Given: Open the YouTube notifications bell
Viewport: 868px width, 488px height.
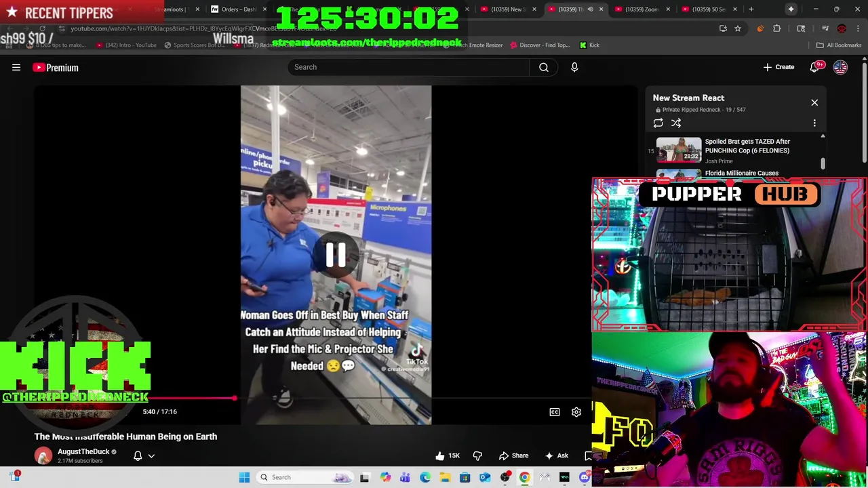Looking at the screenshot, I should tap(814, 67).
